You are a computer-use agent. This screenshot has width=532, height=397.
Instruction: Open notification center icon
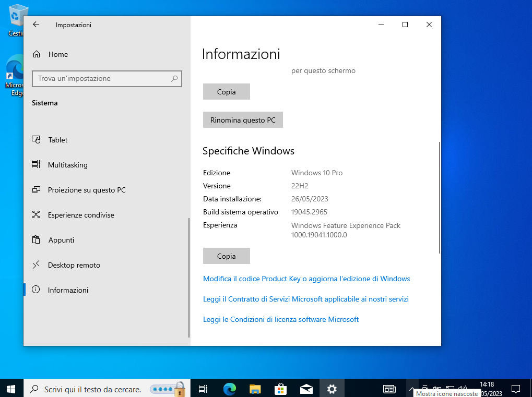pyautogui.click(x=516, y=389)
